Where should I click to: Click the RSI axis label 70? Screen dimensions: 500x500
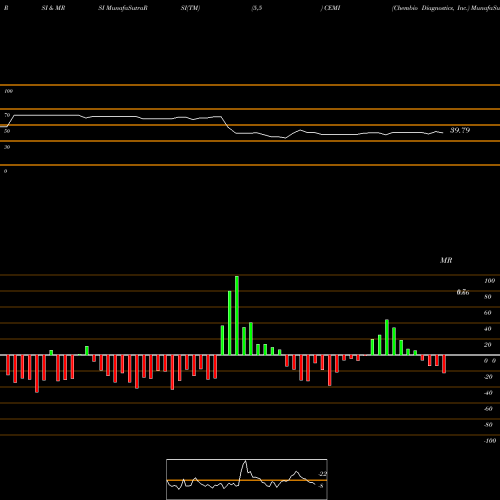pos(7,115)
